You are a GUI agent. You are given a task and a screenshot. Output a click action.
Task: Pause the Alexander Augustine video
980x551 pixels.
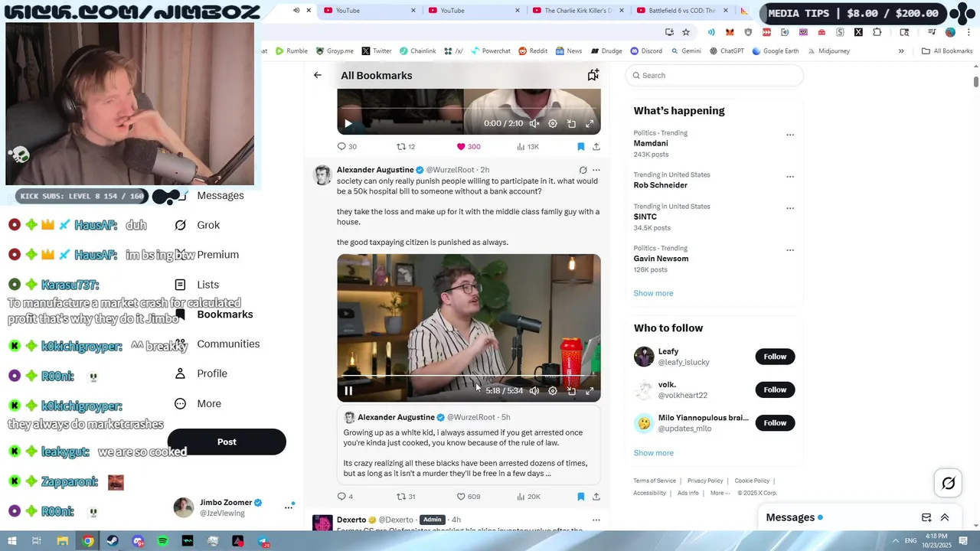pyautogui.click(x=348, y=390)
